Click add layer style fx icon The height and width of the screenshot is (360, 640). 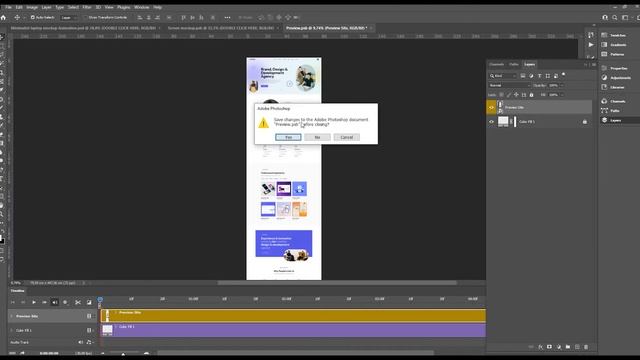click(x=540, y=347)
